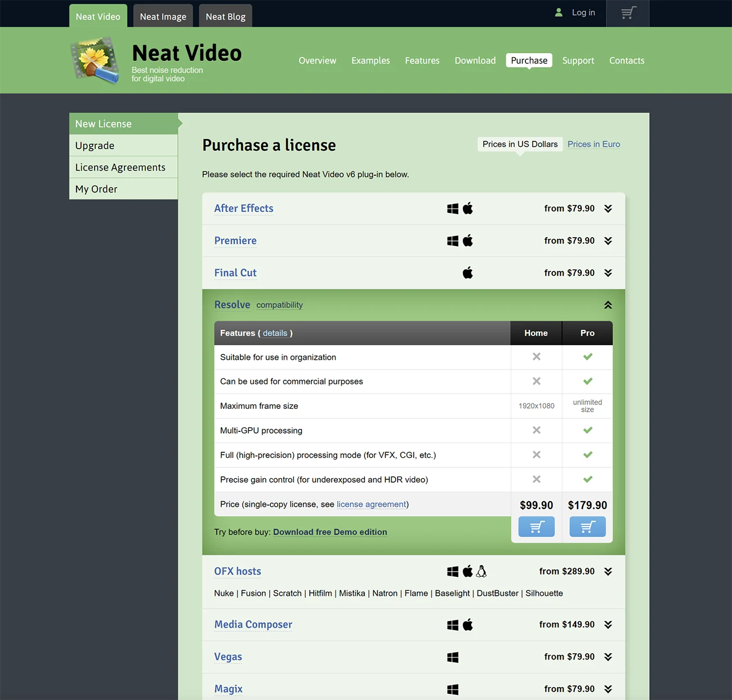The width and height of the screenshot is (732, 700).
Task: Expand the Premiere section chevron
Action: pyautogui.click(x=608, y=240)
